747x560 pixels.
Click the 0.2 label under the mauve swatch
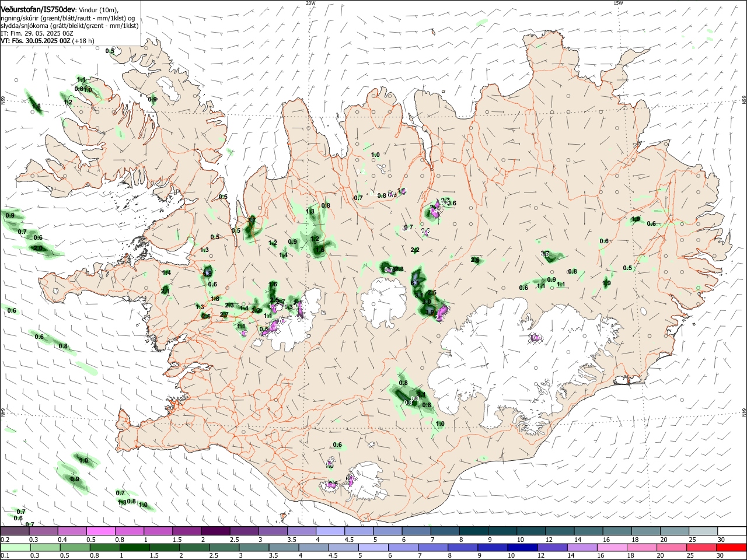(x=5, y=540)
